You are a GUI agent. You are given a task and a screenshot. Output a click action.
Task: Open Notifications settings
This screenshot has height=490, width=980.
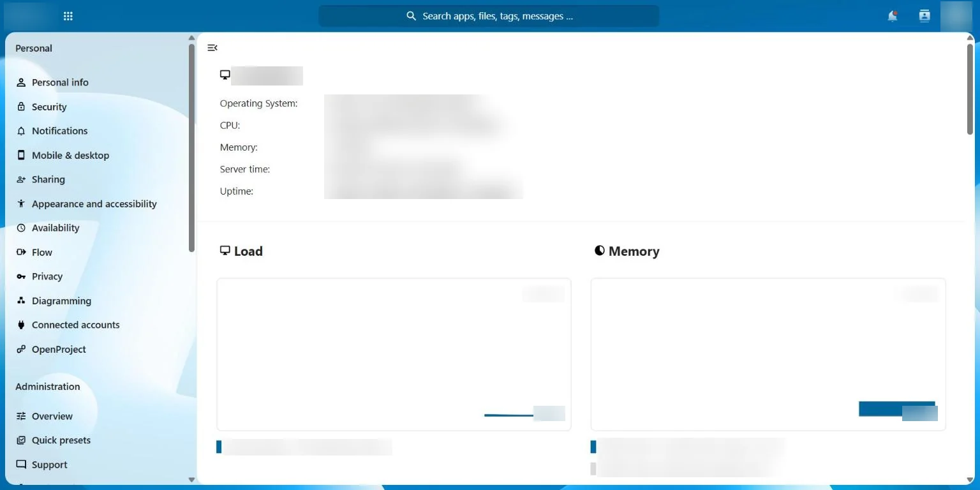coord(98,131)
